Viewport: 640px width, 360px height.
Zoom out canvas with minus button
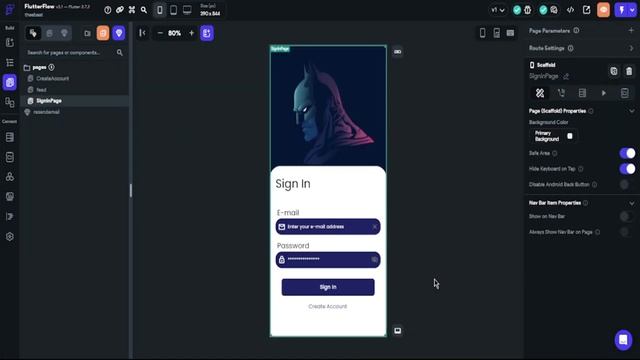pyautogui.click(x=160, y=33)
